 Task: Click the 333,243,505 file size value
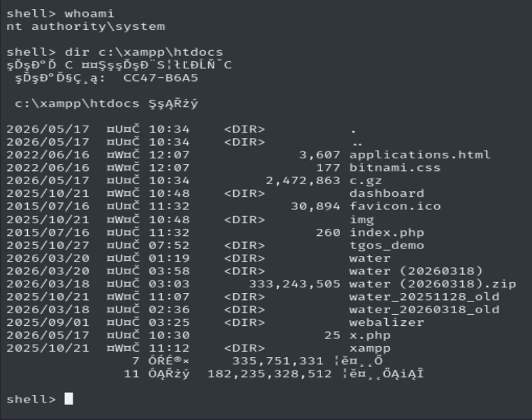click(295, 284)
